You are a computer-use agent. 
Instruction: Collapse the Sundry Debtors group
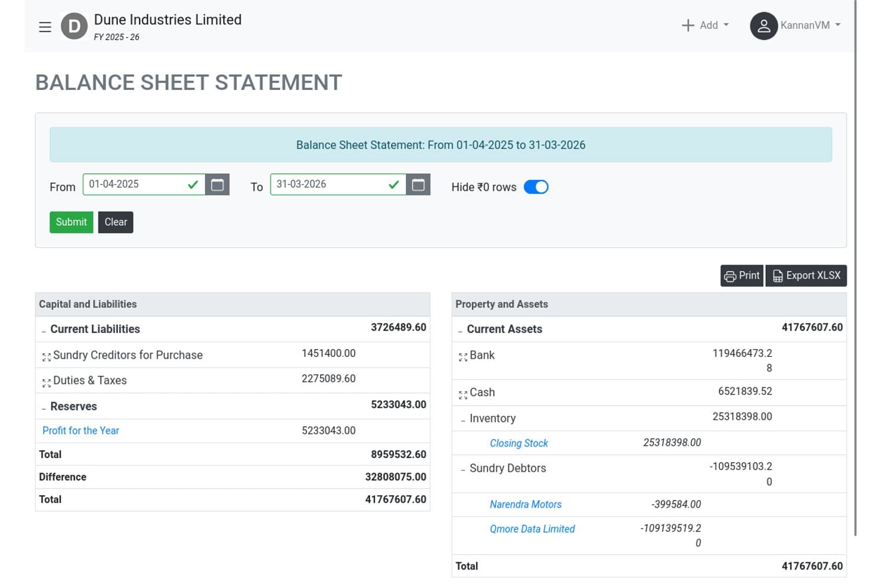pos(463,470)
